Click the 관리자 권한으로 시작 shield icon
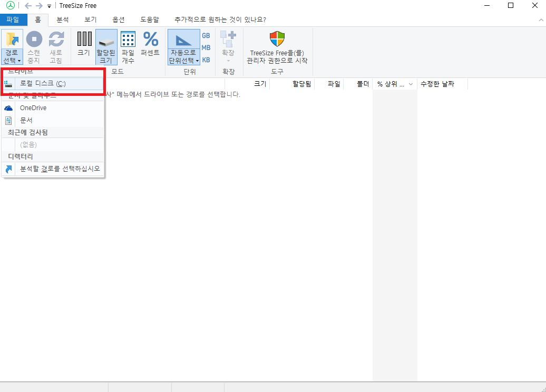 tap(277, 39)
